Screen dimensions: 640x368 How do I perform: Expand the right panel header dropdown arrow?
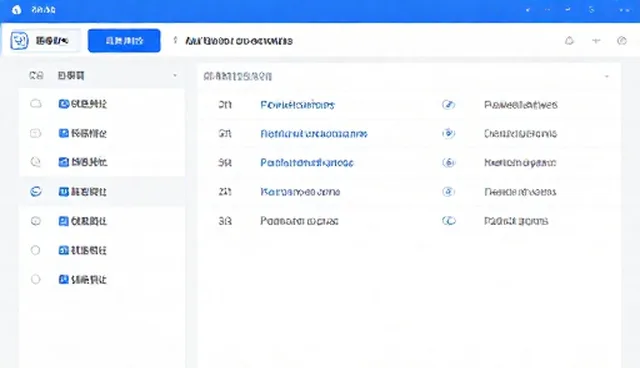(607, 76)
